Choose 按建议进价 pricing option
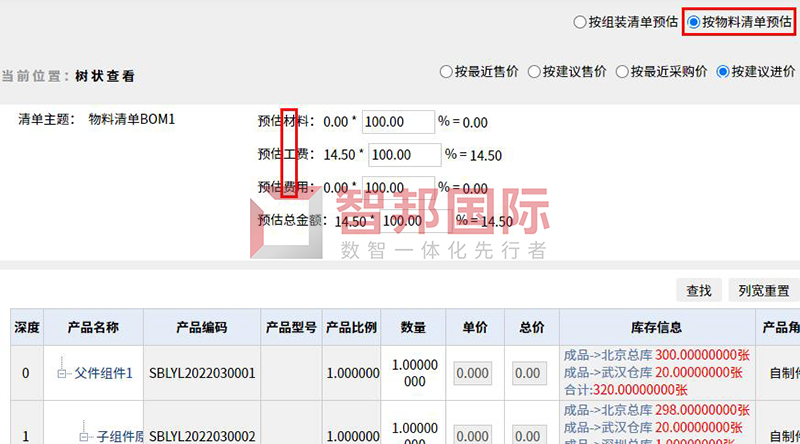Image resolution: width=800 pixels, height=444 pixels. tap(722, 72)
